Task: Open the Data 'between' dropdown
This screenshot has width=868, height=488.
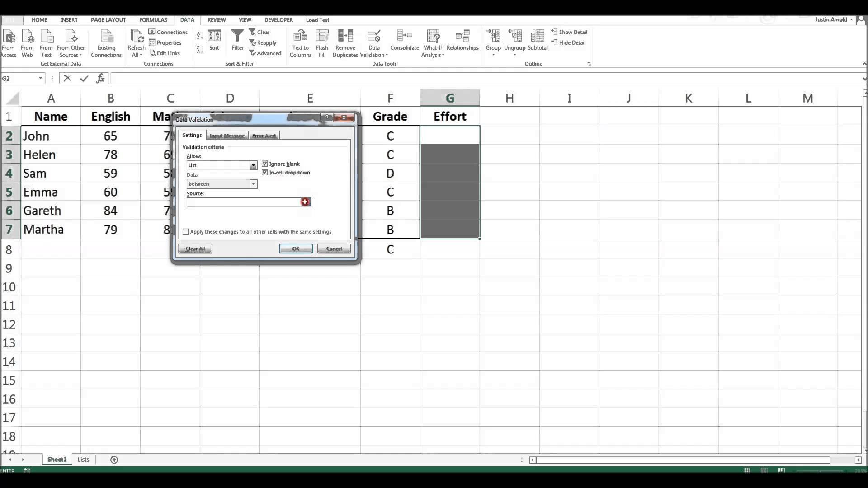Action: pyautogui.click(x=253, y=184)
